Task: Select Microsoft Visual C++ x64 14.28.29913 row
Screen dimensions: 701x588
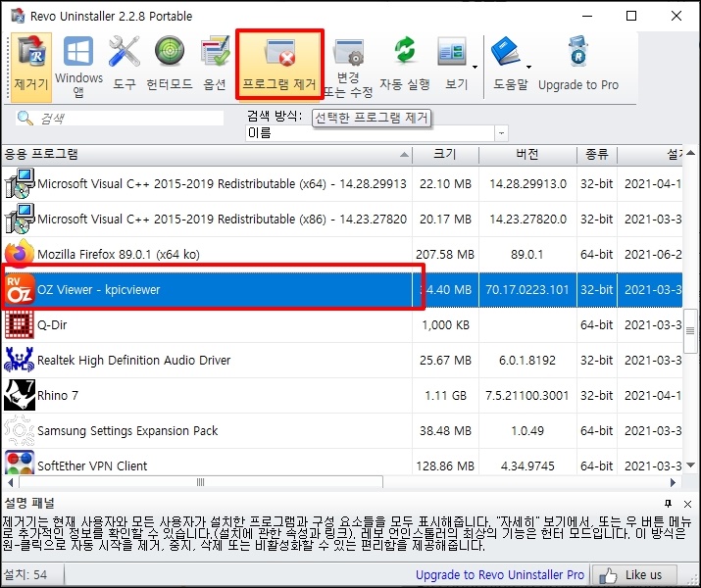Action: [342, 183]
